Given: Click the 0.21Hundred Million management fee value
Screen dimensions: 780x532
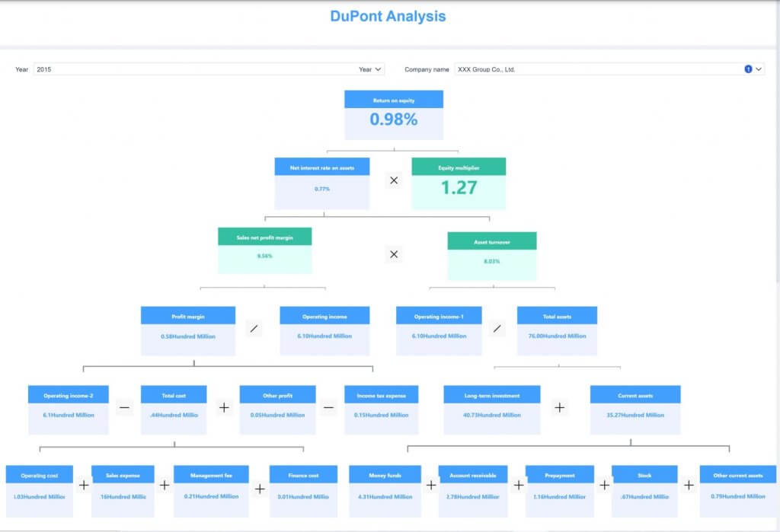Looking at the screenshot, I should 211,497.
